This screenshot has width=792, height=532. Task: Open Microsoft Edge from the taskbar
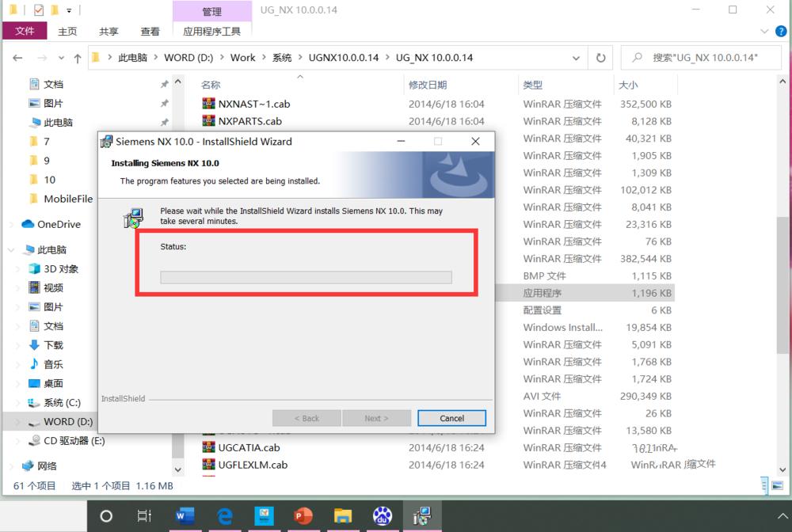225,517
